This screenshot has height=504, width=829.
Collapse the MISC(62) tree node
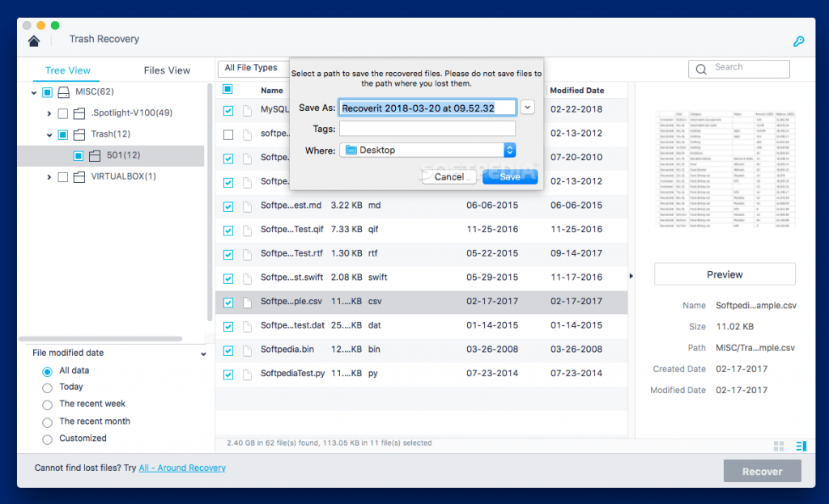[34, 93]
